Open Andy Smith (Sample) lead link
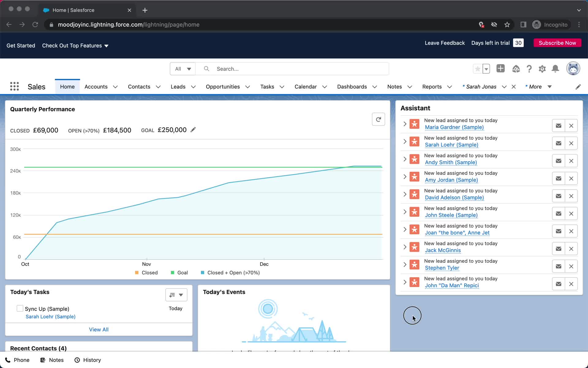Screen dimensions: 588x368 (x=451, y=162)
